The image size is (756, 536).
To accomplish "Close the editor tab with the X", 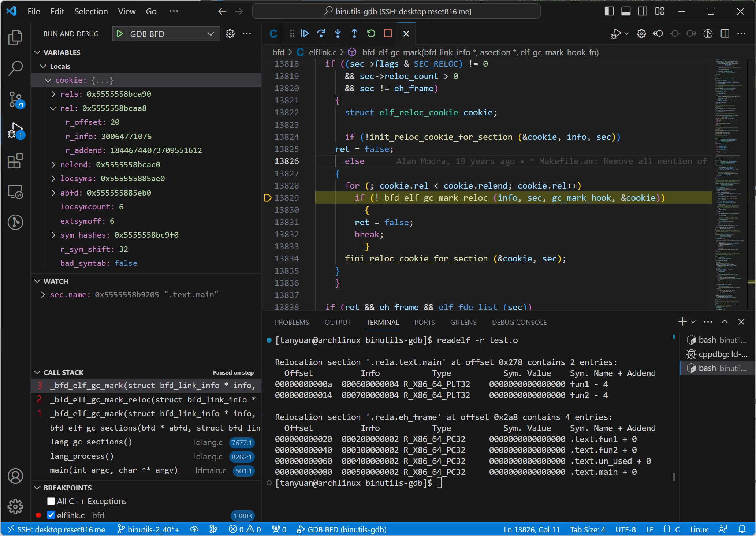I will click(x=406, y=34).
